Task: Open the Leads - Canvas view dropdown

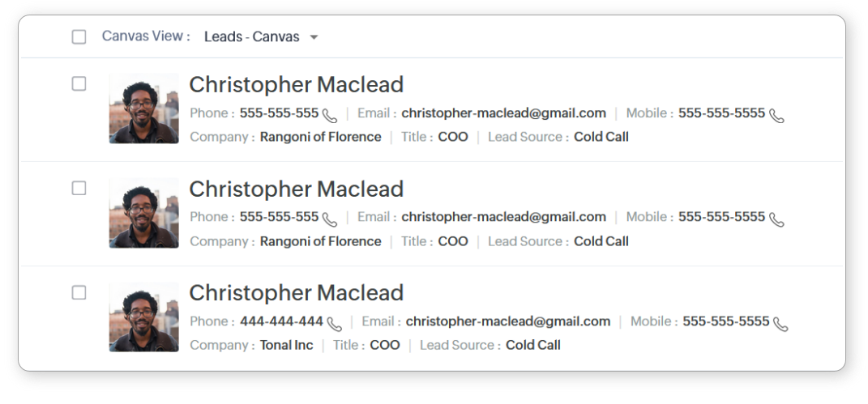Action: click(x=260, y=36)
